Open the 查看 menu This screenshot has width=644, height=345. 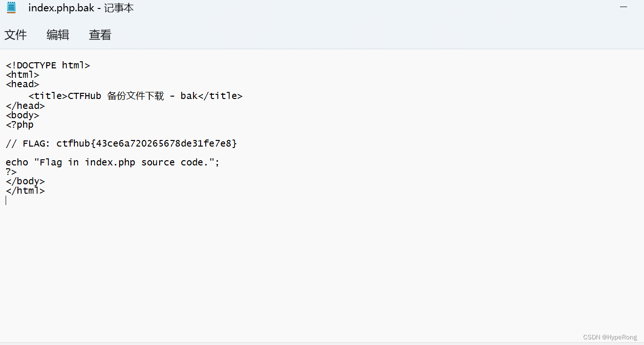pyautogui.click(x=100, y=35)
